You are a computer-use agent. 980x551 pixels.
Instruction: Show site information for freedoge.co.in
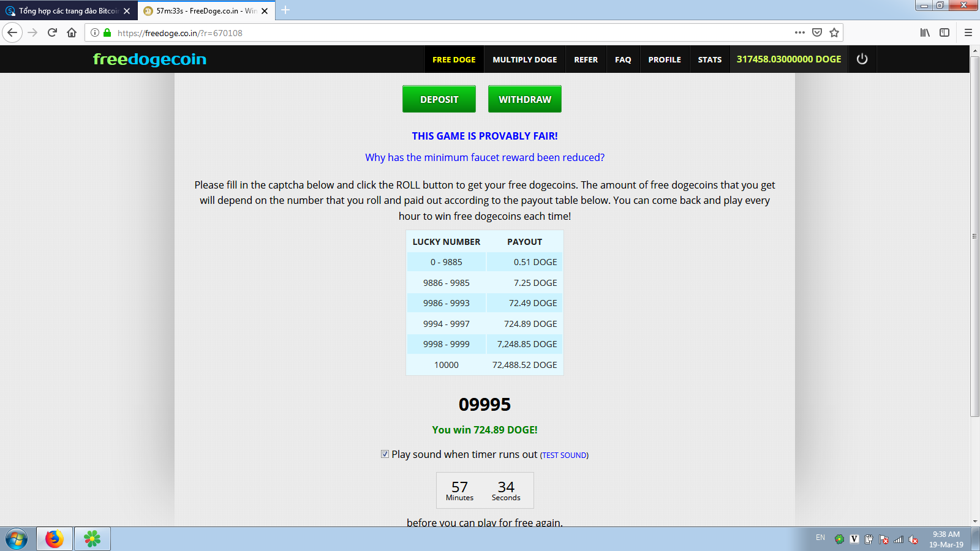pyautogui.click(x=95, y=32)
